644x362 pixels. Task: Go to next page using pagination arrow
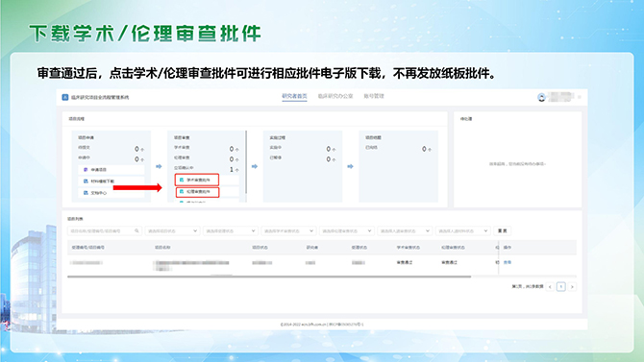(x=572, y=287)
